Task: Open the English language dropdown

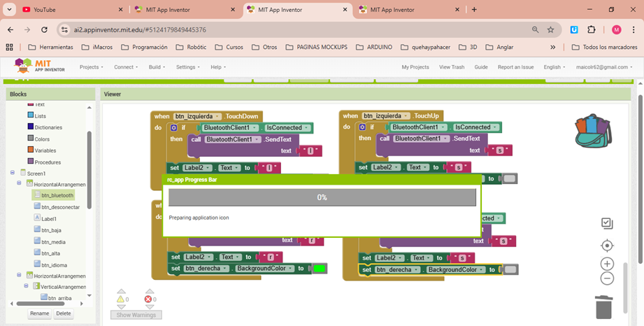Action: pos(554,67)
